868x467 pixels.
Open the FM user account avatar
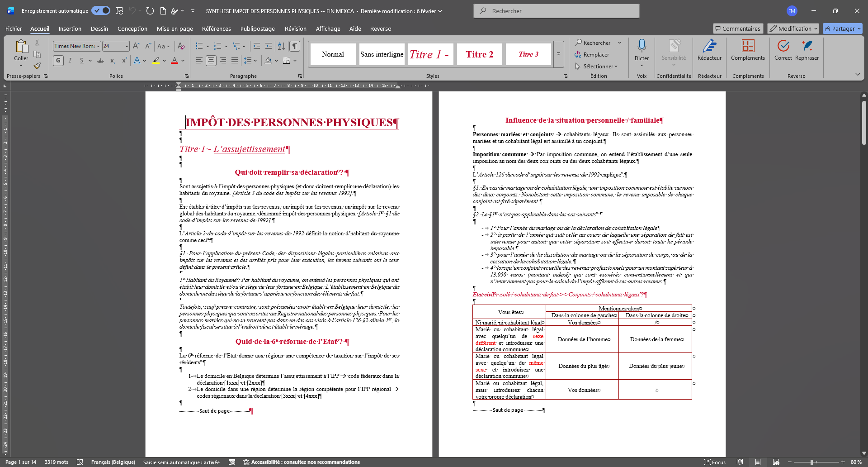[792, 11]
